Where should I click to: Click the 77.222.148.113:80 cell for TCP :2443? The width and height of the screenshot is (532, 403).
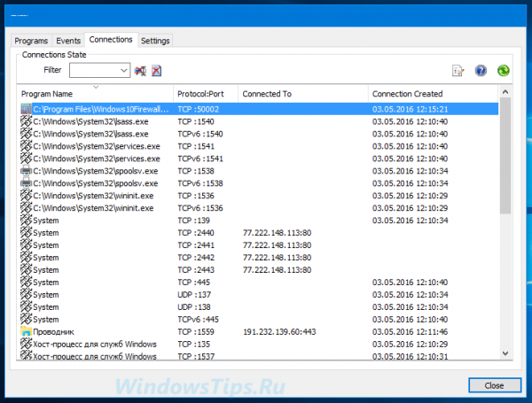(x=277, y=270)
